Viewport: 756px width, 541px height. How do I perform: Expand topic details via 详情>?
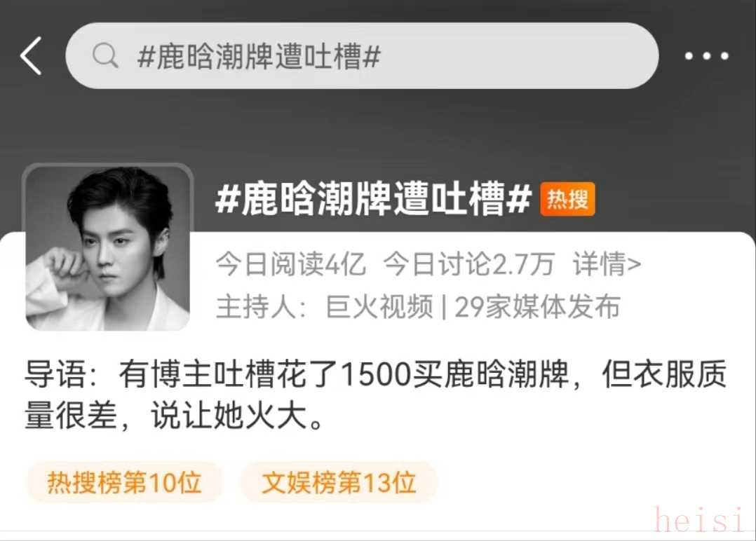point(607,264)
